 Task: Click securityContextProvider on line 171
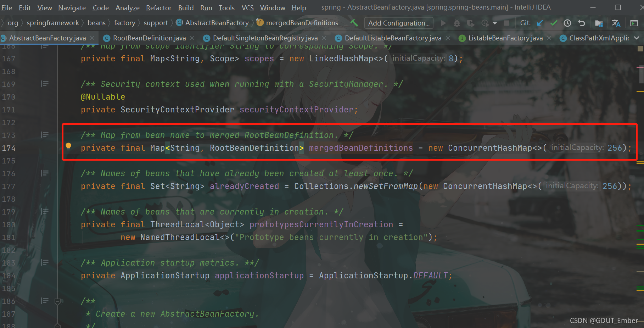pos(296,110)
